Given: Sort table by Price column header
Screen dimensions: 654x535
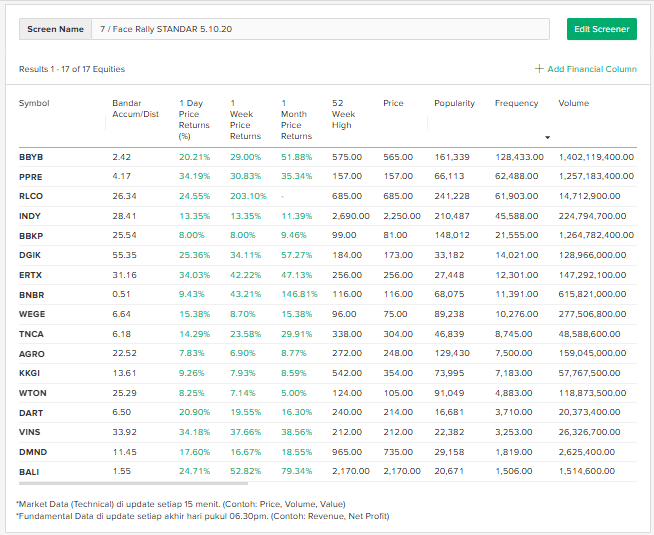Looking at the screenshot, I should 393,104.
